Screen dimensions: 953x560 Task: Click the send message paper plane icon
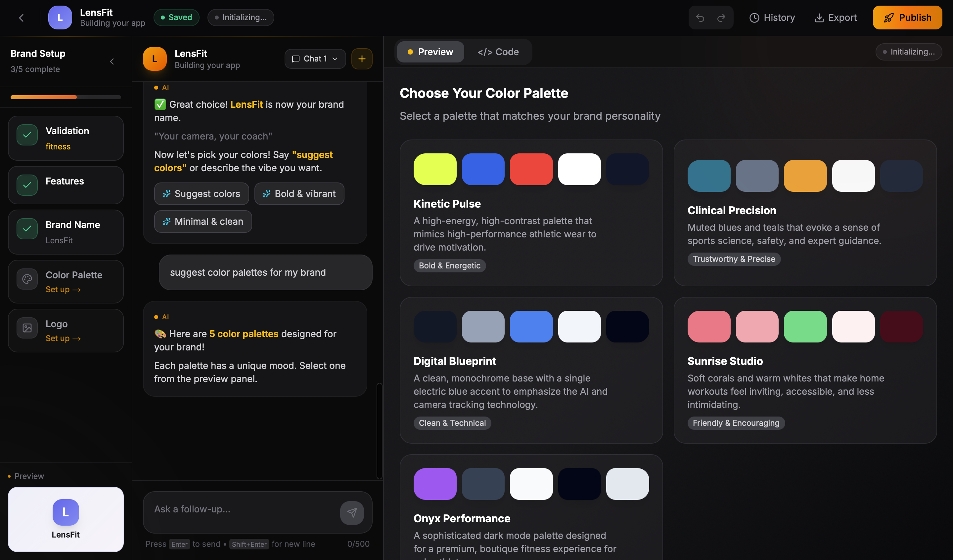pyautogui.click(x=352, y=512)
